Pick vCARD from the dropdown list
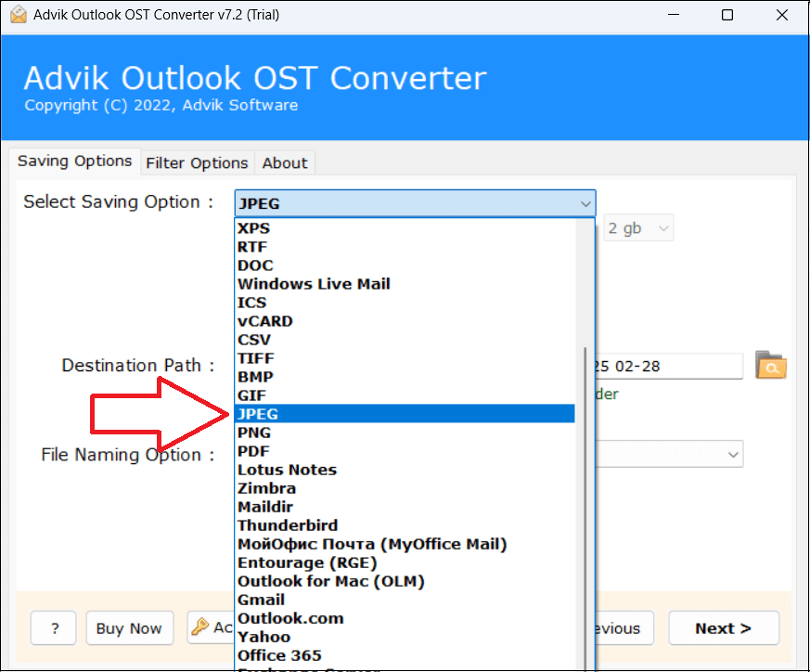The image size is (810, 672). (x=405, y=321)
